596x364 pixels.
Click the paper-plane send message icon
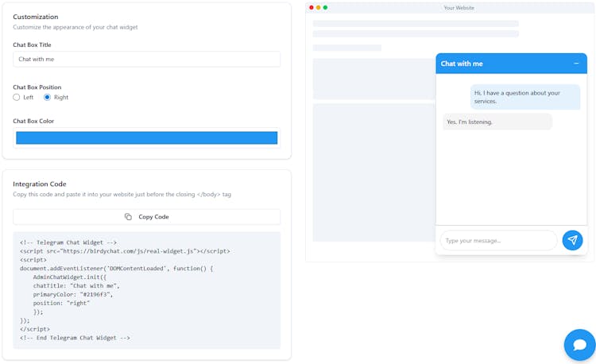[x=572, y=240]
